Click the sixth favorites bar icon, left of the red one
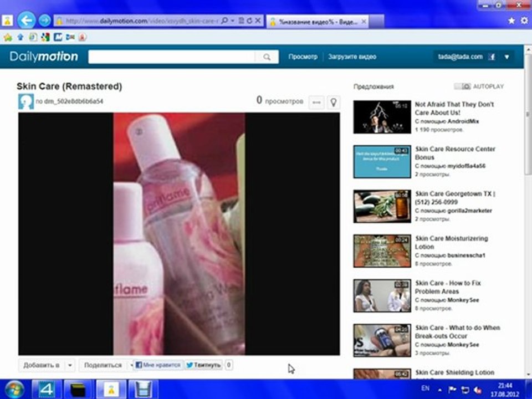The height and width of the screenshot is (399, 532). [x=70, y=37]
